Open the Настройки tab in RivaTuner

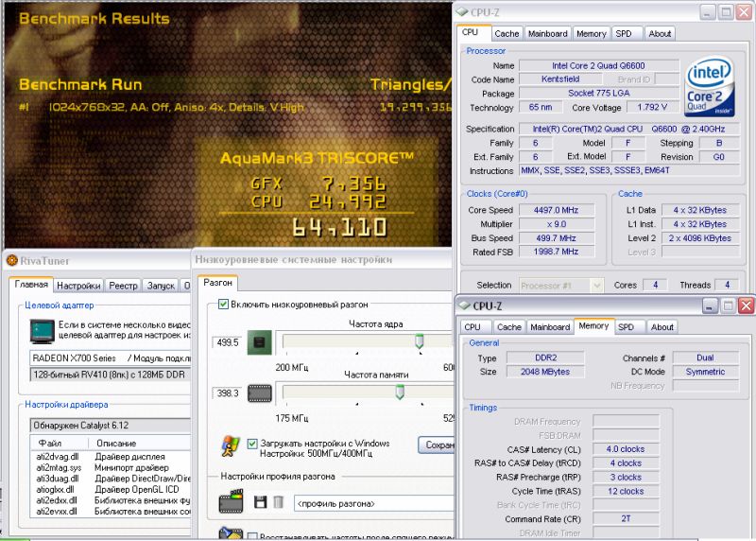(78, 286)
